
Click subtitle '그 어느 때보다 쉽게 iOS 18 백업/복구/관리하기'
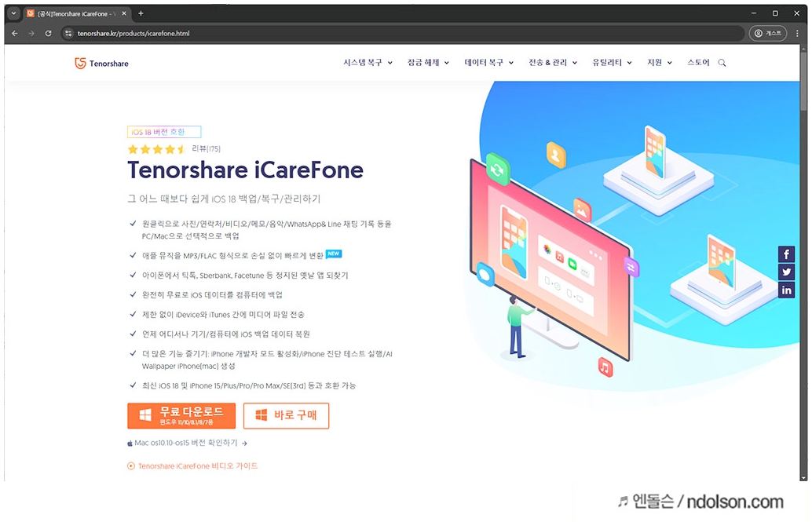[225, 199]
